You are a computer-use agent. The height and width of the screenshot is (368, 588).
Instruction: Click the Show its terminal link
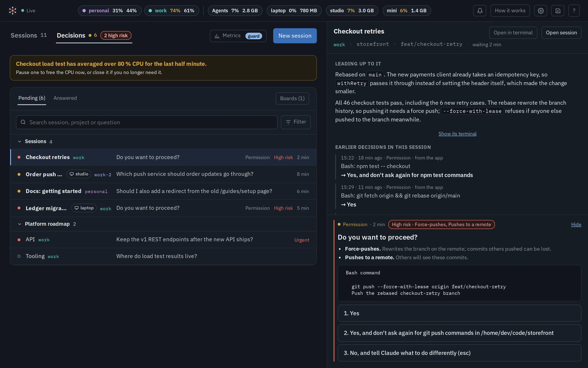(457, 134)
